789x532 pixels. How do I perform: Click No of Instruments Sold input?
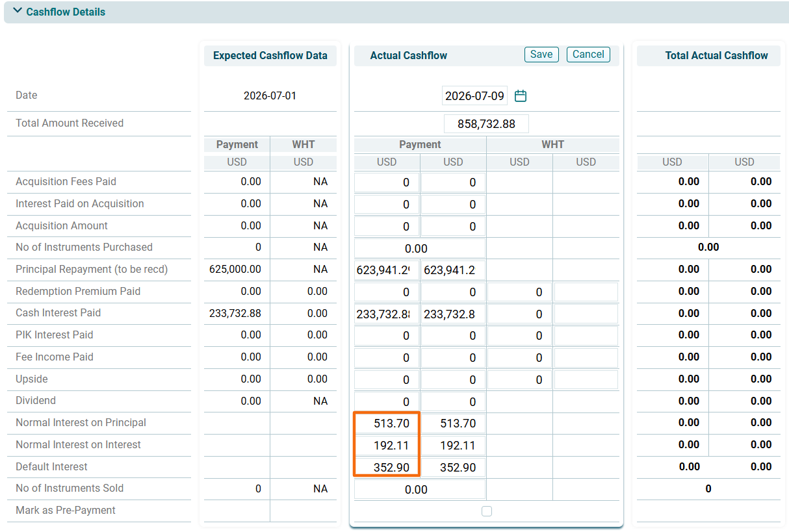click(x=420, y=489)
